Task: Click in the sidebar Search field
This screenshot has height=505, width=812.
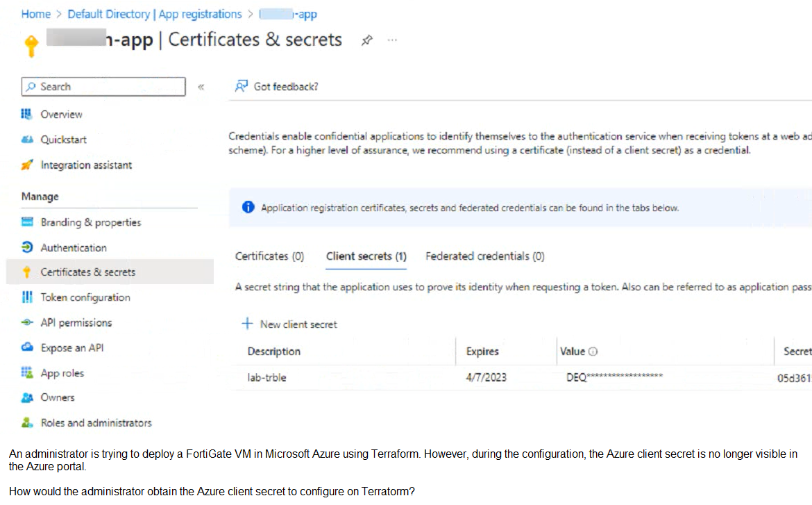Action: [103, 87]
